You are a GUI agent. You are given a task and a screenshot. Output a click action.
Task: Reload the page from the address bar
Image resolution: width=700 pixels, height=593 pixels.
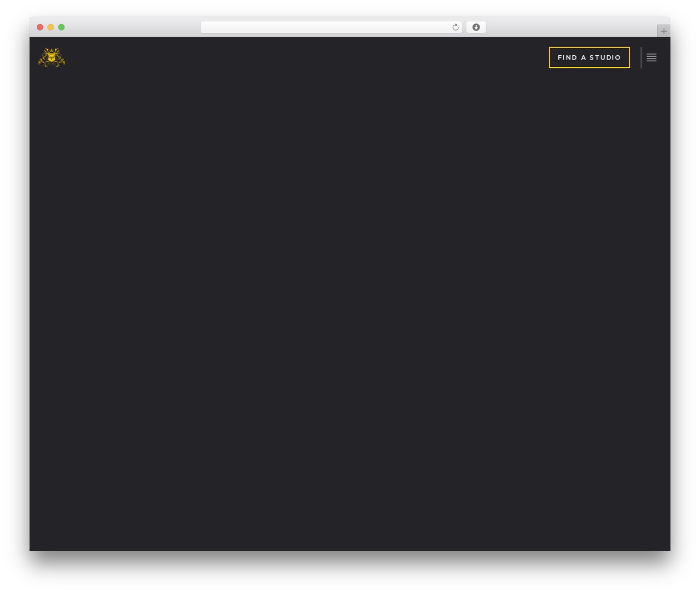tap(456, 27)
